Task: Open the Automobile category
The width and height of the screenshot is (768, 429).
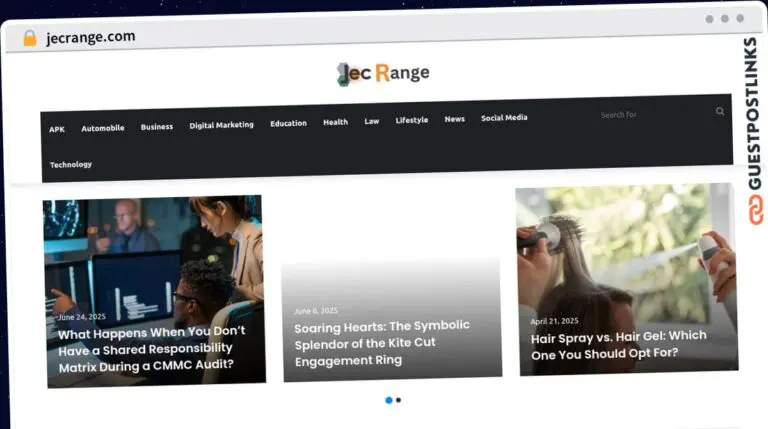Action: click(x=103, y=128)
